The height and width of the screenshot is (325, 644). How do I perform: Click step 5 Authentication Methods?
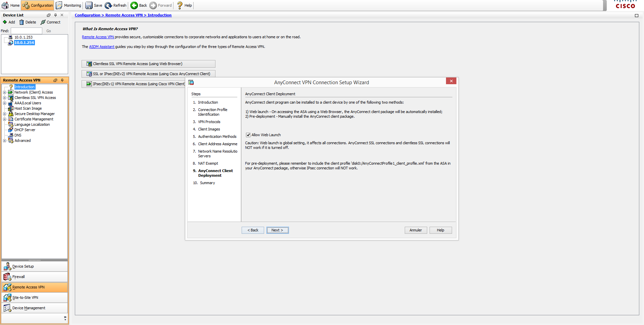coord(217,137)
